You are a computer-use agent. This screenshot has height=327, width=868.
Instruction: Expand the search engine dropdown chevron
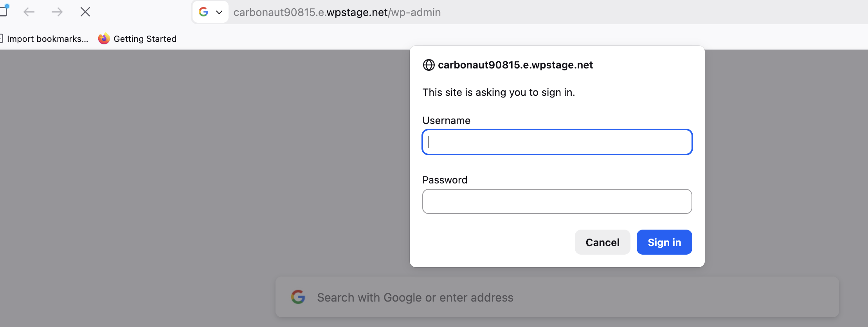(x=219, y=12)
